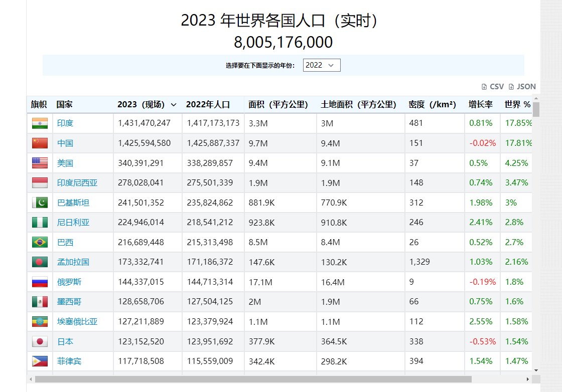Click Japan's flag icon
The height and width of the screenshot is (392, 562).
click(x=40, y=341)
